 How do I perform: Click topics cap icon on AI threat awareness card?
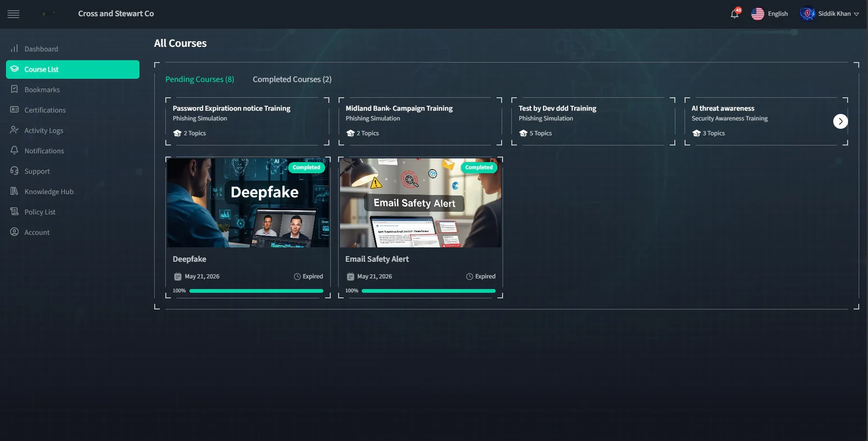[696, 133]
